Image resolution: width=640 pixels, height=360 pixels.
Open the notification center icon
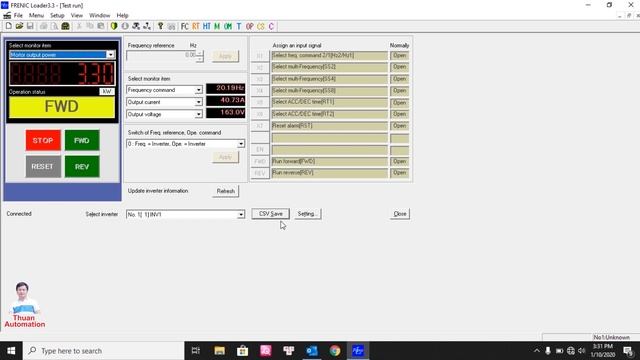point(628,351)
